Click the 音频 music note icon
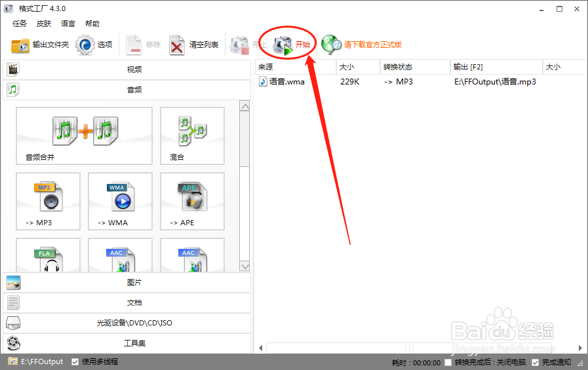The width and height of the screenshot is (588, 370). pyautogui.click(x=13, y=90)
